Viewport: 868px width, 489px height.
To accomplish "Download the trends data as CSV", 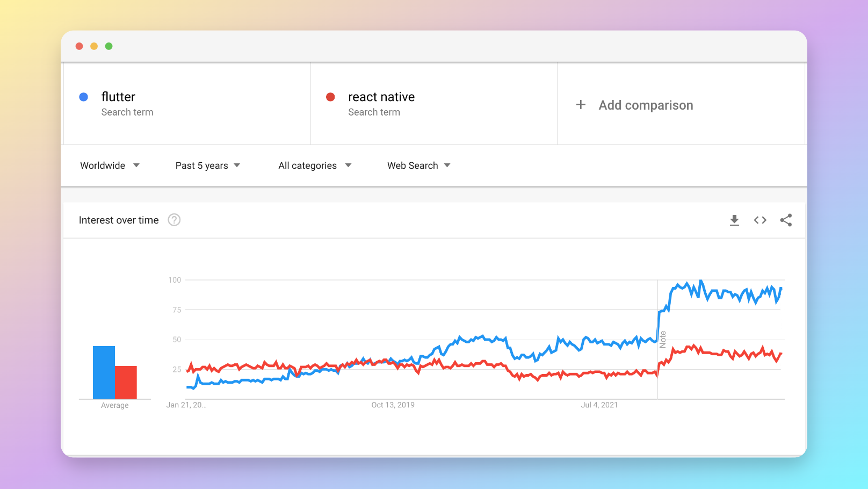I will coord(734,220).
